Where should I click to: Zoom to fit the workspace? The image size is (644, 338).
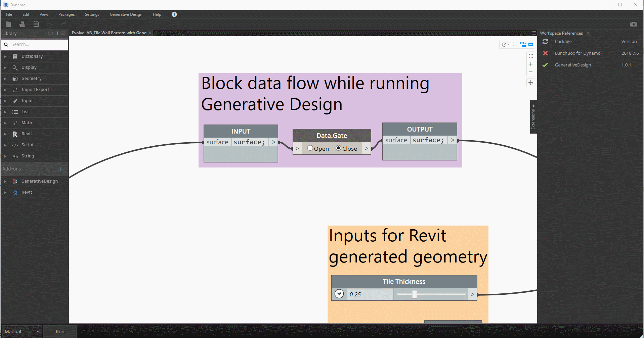tap(531, 56)
